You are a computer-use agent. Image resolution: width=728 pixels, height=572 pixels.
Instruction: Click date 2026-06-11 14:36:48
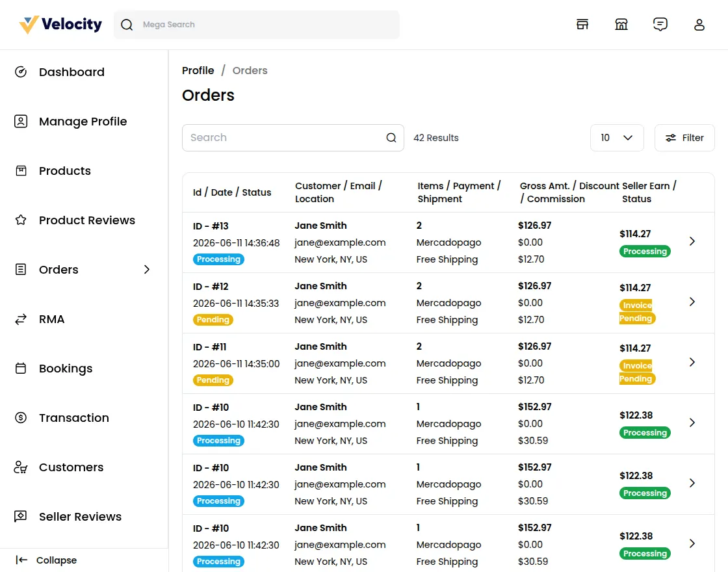tap(237, 243)
